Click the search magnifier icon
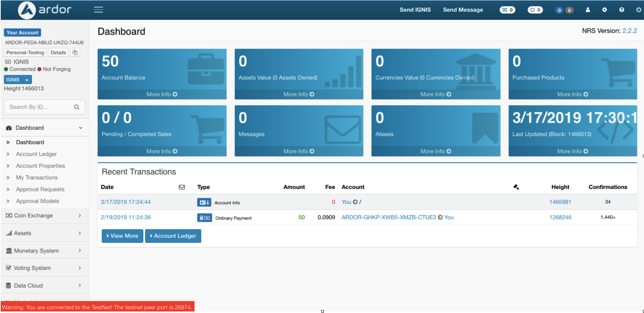The image size is (644, 313). pyautogui.click(x=77, y=107)
